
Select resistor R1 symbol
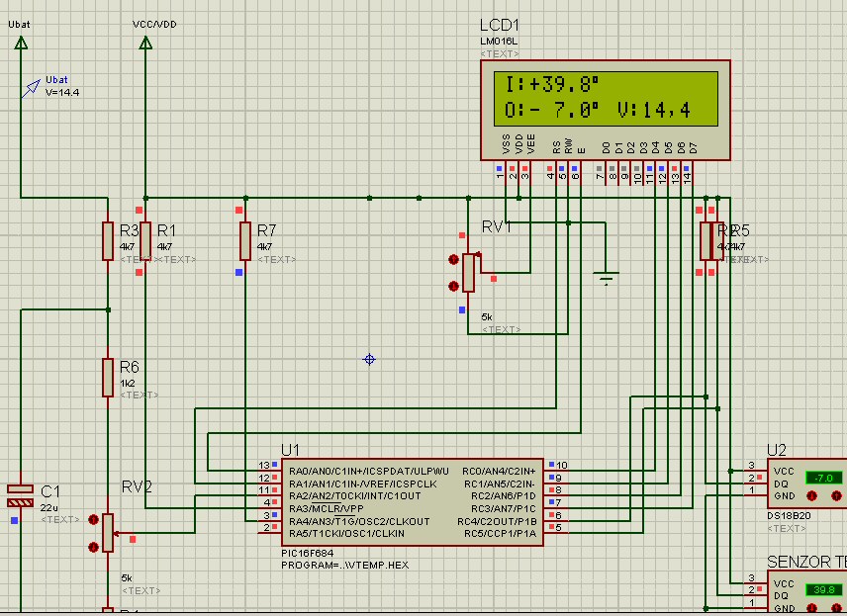coord(145,239)
